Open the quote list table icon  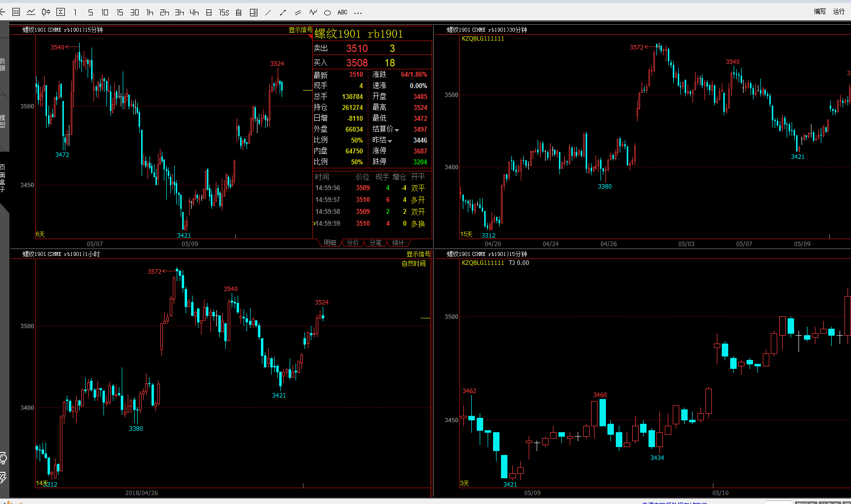click(16, 12)
